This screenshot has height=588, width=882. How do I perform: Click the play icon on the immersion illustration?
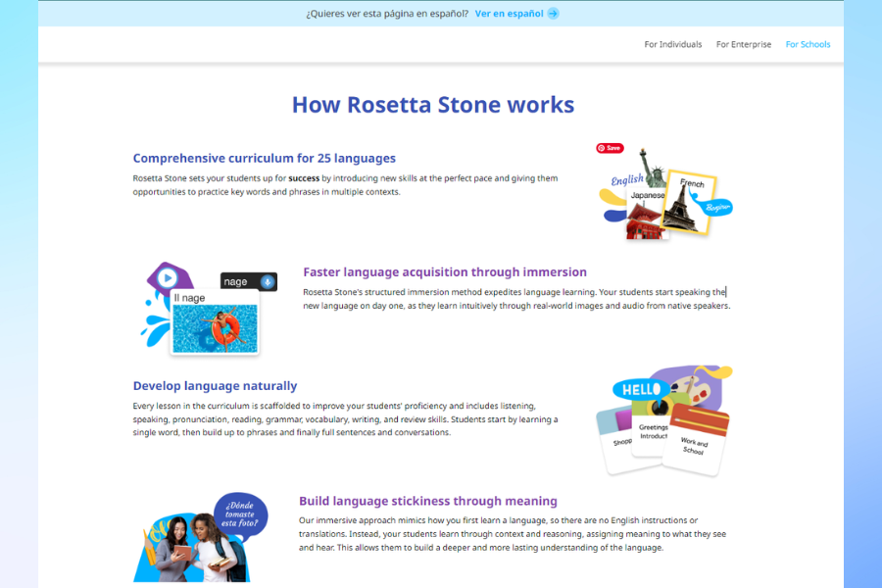pos(167,277)
